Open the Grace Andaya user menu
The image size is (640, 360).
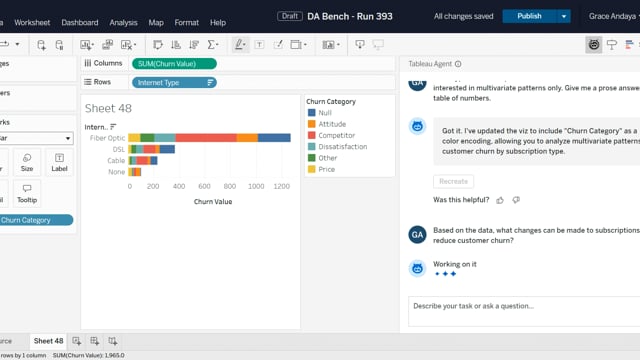point(613,16)
